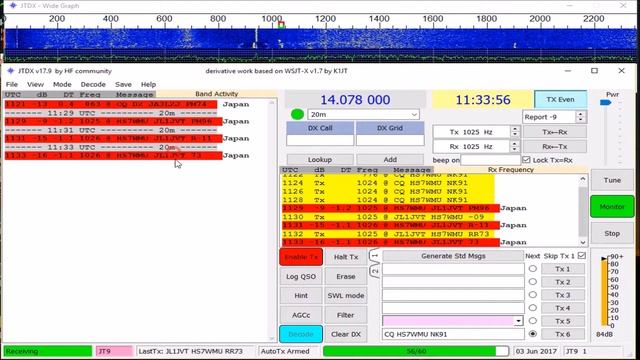The width and height of the screenshot is (640, 360).
Task: Click the green band status indicator circle
Action: [297, 115]
